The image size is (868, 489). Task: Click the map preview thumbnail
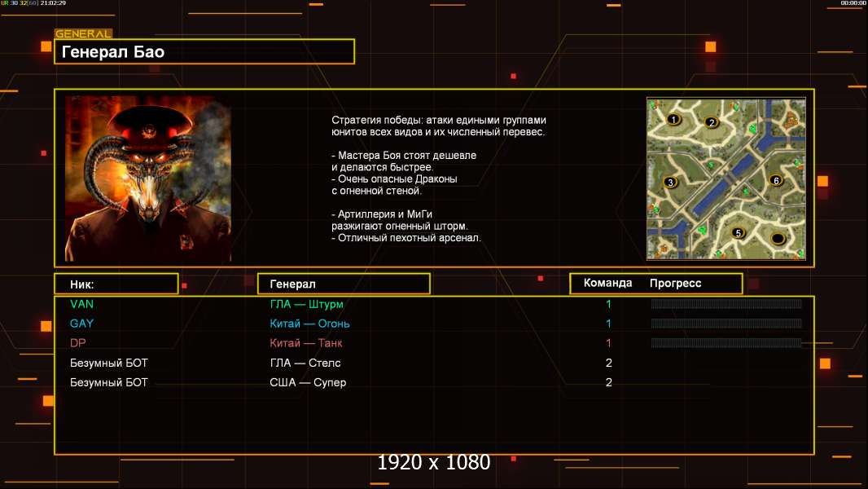coord(726,178)
